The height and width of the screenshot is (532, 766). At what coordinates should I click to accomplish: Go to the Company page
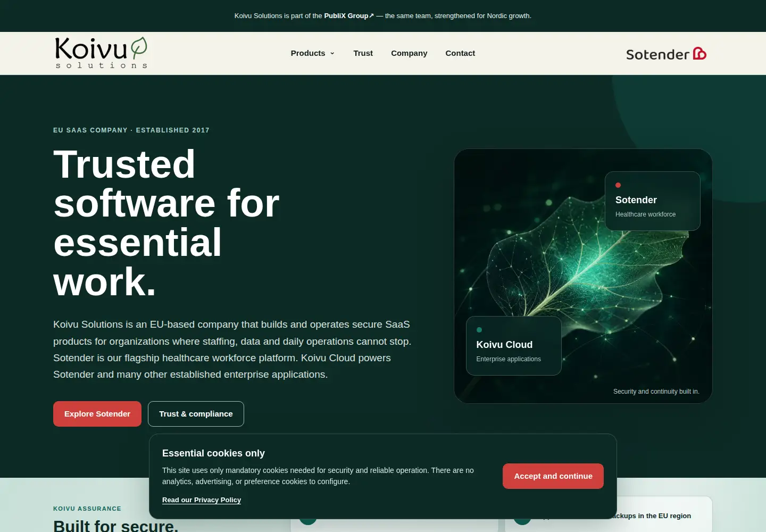(409, 53)
